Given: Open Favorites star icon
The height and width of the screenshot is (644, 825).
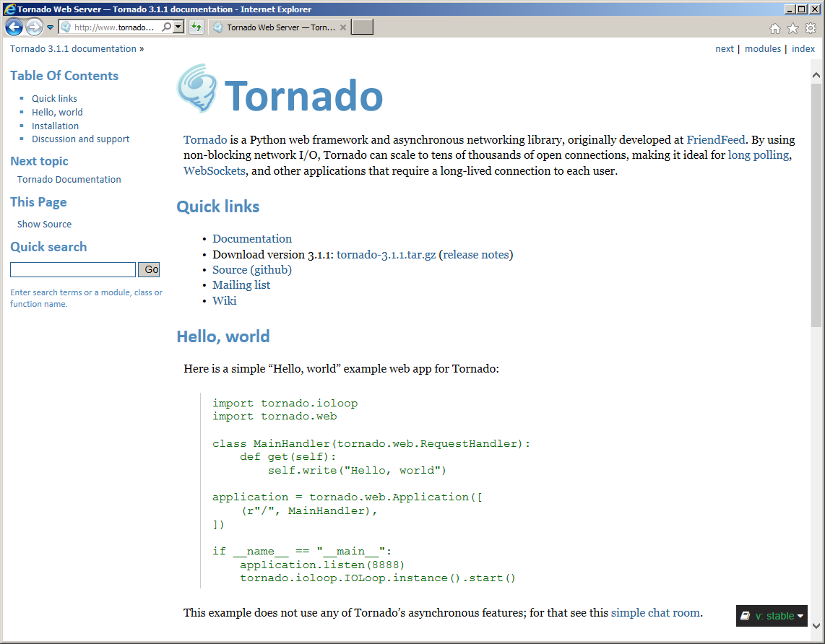Looking at the screenshot, I should point(792,28).
